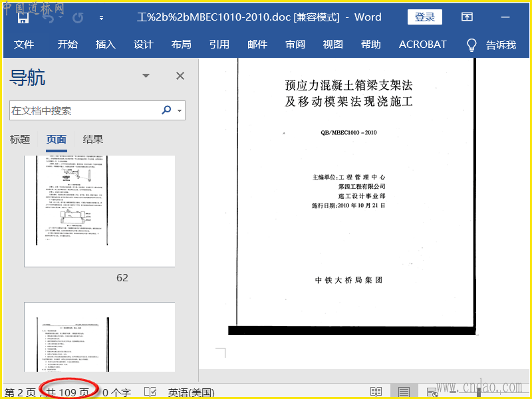Click the 施行日期 date line in document

point(348,205)
